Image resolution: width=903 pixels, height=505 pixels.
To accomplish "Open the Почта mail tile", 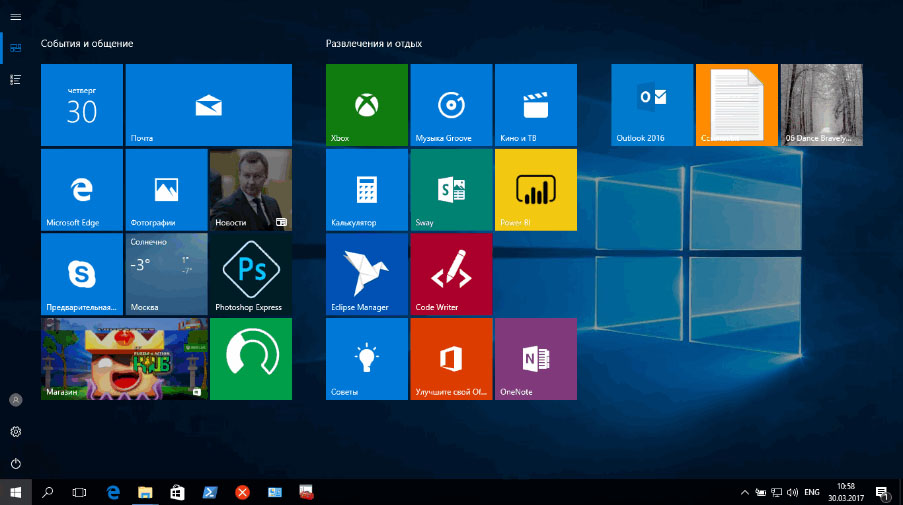I will tap(208, 105).
